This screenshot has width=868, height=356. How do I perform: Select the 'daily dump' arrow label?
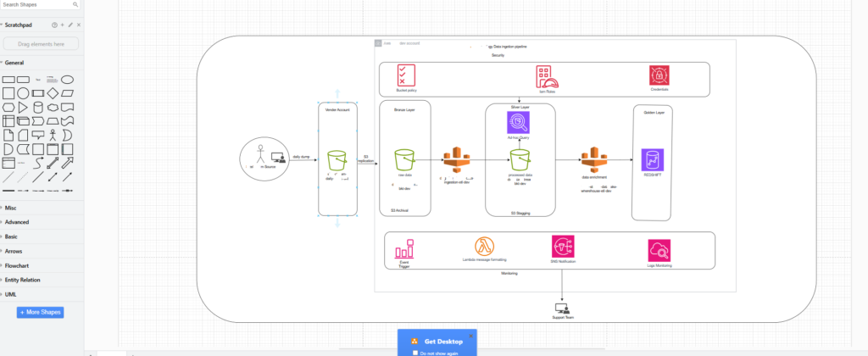pyautogui.click(x=301, y=157)
